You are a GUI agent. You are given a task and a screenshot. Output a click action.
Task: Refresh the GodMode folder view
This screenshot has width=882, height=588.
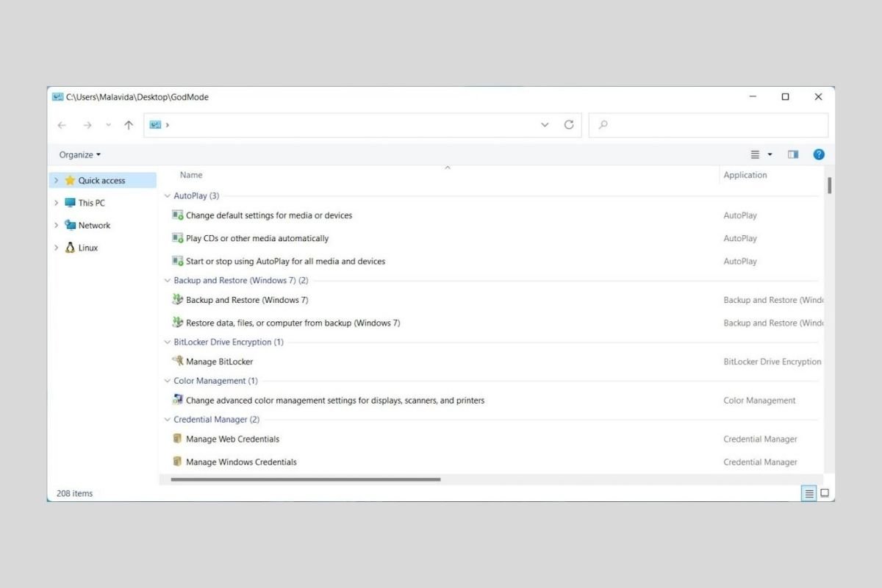point(568,125)
